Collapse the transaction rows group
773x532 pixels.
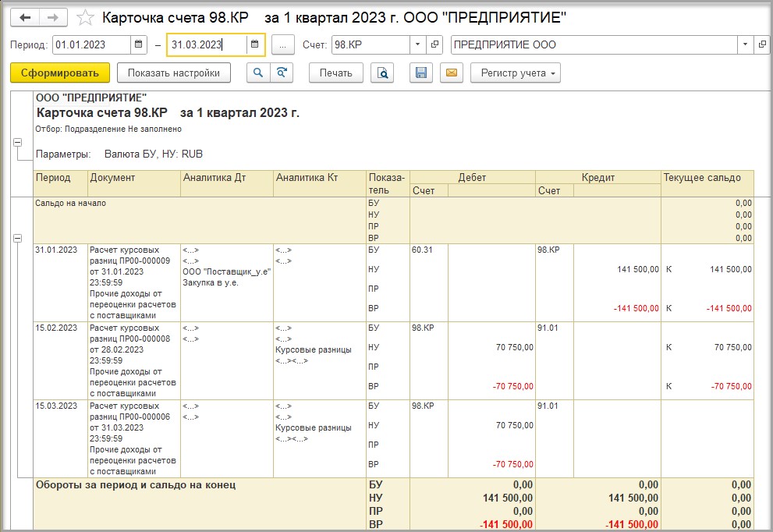pos(17,239)
